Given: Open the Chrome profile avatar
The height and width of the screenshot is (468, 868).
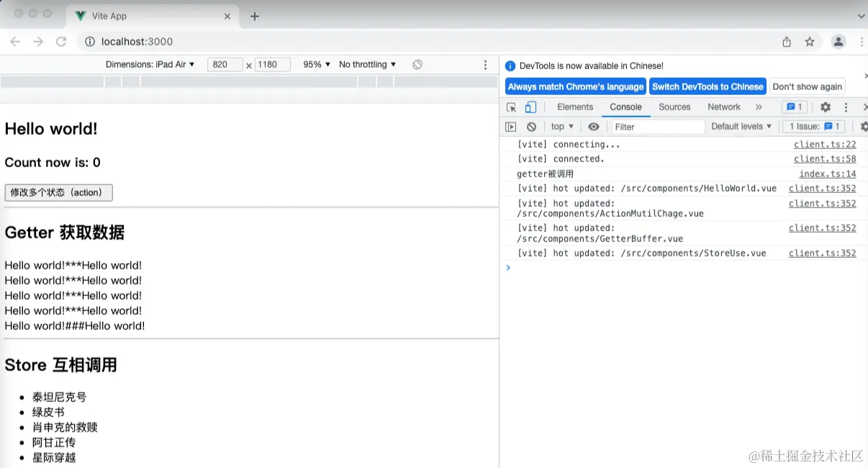Looking at the screenshot, I should 838,42.
